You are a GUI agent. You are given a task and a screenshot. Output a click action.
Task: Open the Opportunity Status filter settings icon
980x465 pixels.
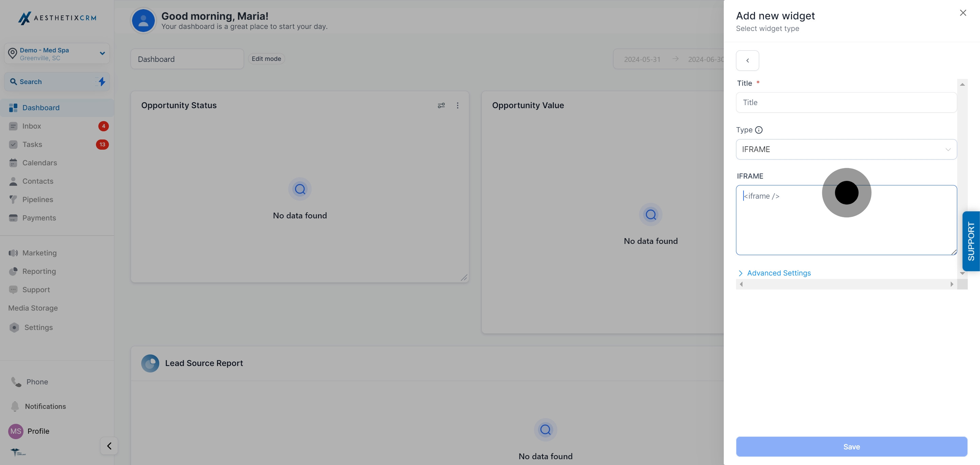pyautogui.click(x=441, y=105)
